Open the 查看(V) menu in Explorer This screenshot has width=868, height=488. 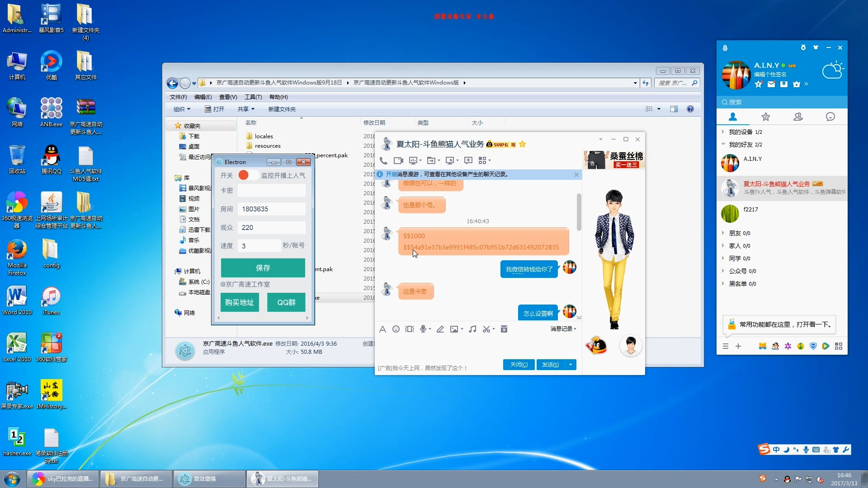click(x=228, y=97)
